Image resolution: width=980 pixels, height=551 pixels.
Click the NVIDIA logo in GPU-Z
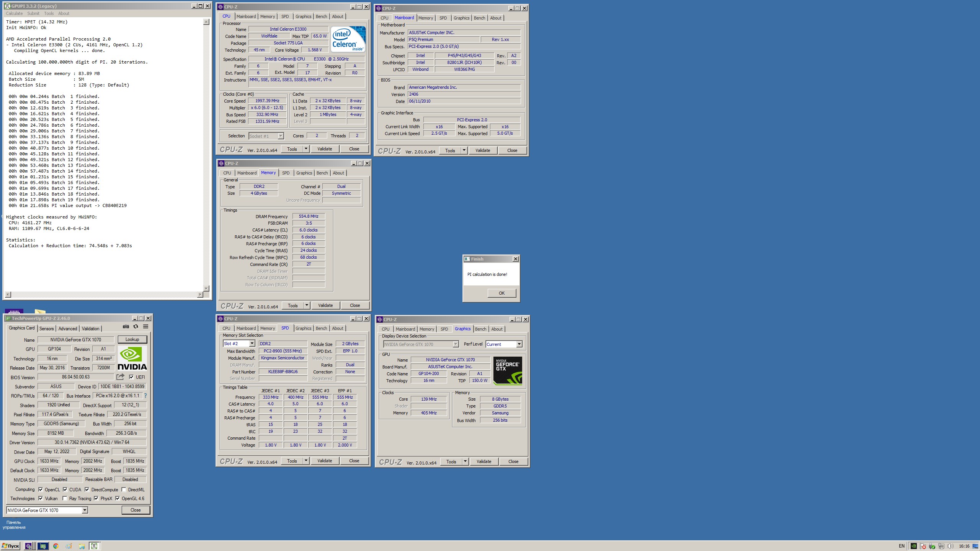132,358
